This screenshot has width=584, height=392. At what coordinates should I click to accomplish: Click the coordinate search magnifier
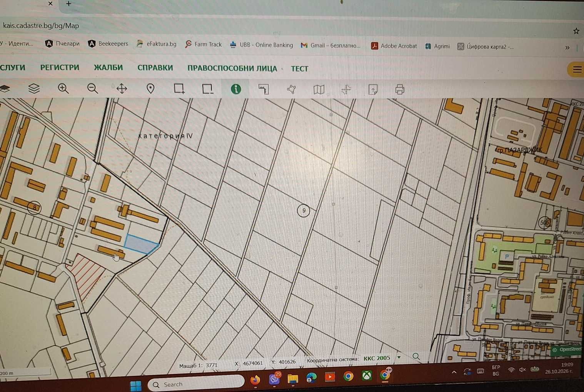(x=416, y=357)
